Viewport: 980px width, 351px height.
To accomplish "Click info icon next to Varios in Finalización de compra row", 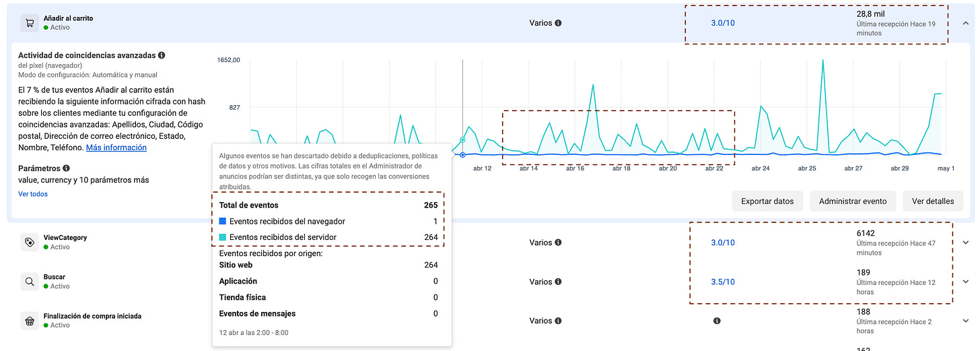I will pyautogui.click(x=558, y=321).
